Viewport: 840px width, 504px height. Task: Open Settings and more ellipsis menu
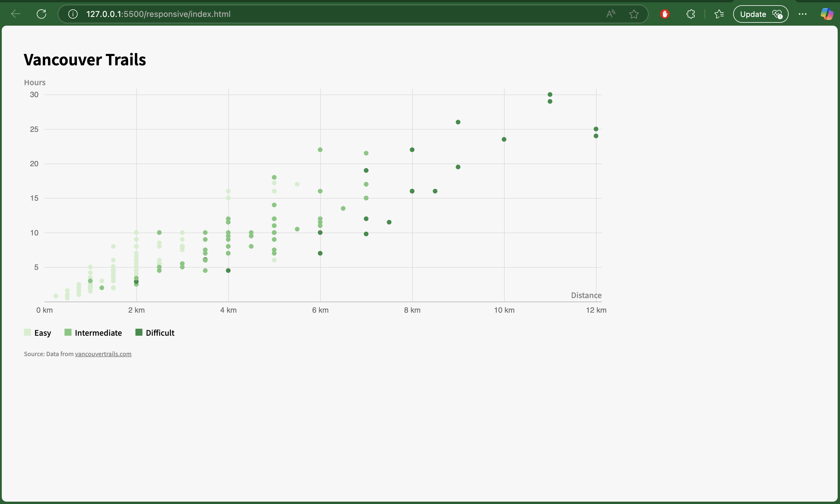(x=803, y=14)
